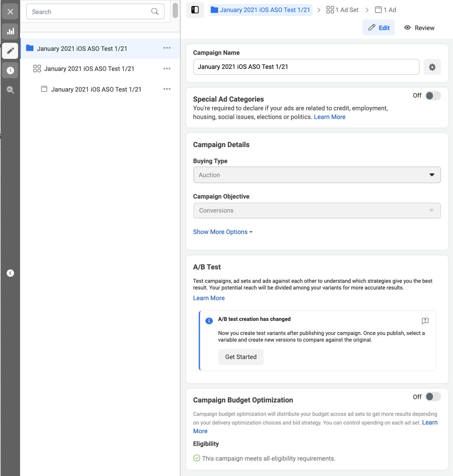Click green eligibility check icon
The height and width of the screenshot is (476, 453).
point(197,458)
